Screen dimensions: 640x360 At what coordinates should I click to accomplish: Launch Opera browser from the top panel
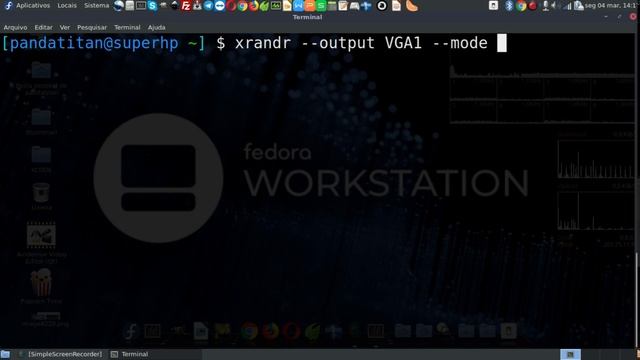231,6
